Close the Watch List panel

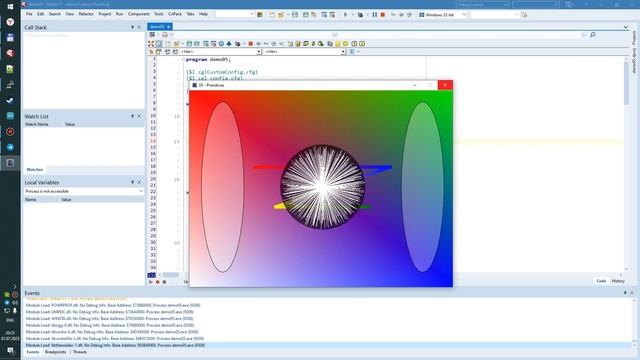point(139,116)
